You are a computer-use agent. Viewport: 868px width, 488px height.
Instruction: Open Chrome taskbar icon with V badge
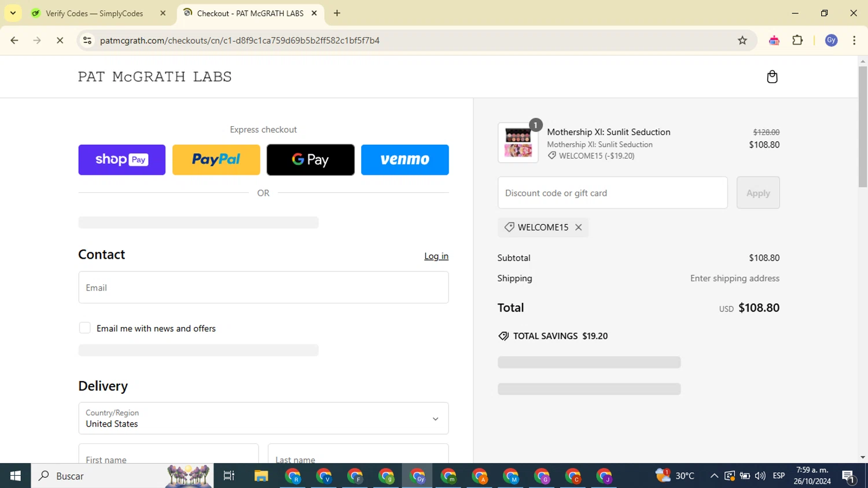[324, 476]
